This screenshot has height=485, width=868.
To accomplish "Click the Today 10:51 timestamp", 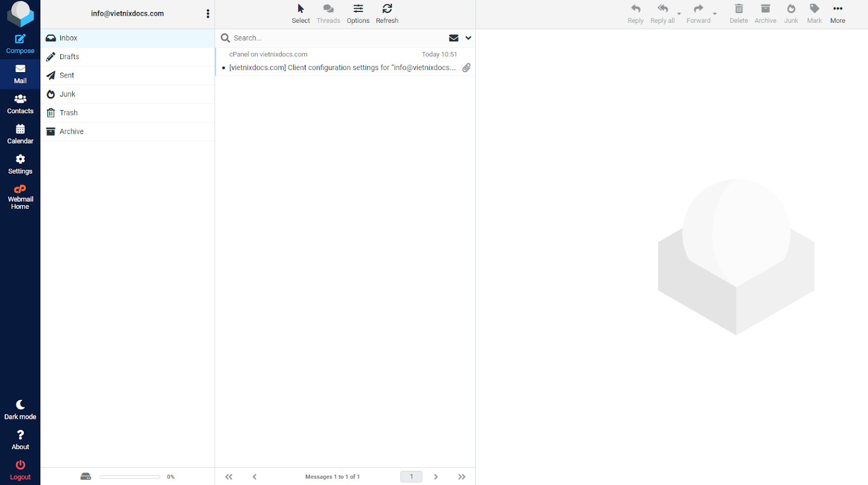I will coord(439,54).
